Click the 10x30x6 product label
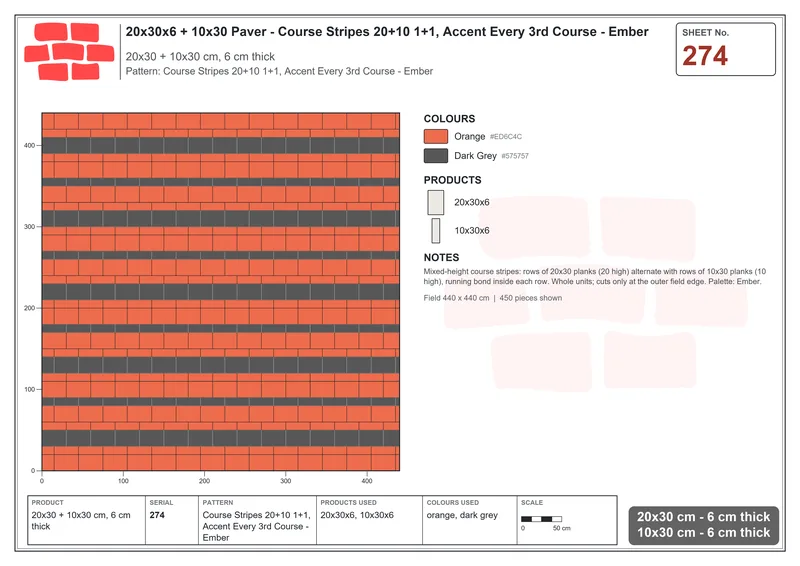 coord(471,230)
